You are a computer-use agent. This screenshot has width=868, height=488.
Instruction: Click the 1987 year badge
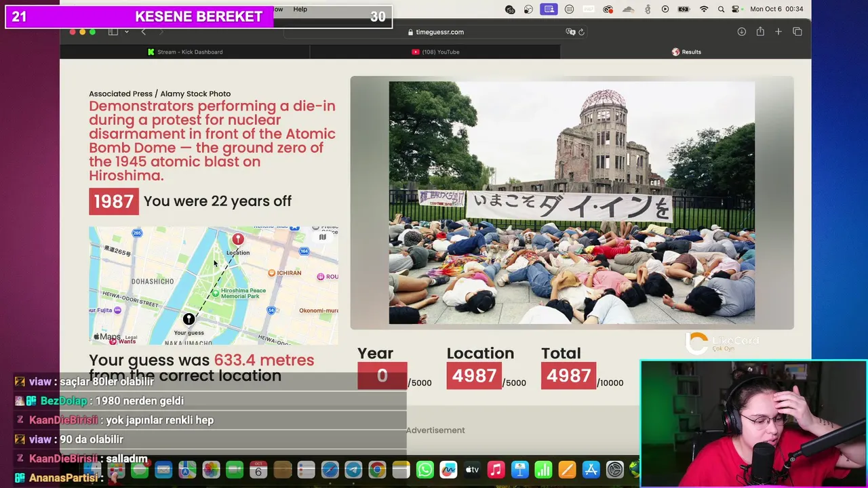[x=114, y=201]
